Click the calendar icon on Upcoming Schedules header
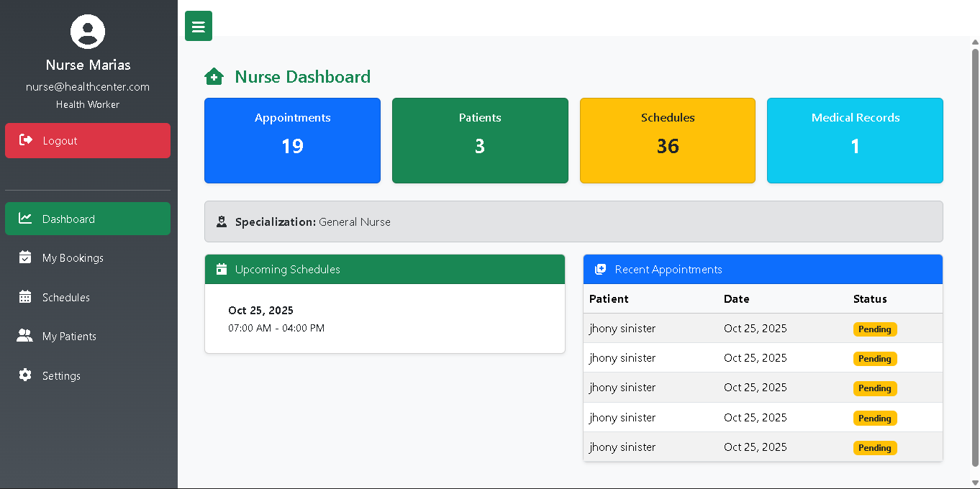The image size is (980, 489). [x=221, y=269]
